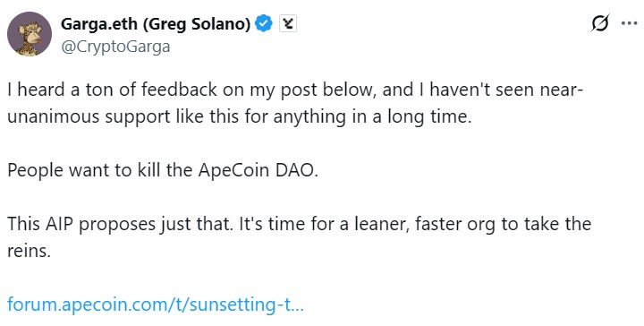Click the 'I heard a ton of feedback' line
This screenshot has height=326, width=644.
coord(295,90)
